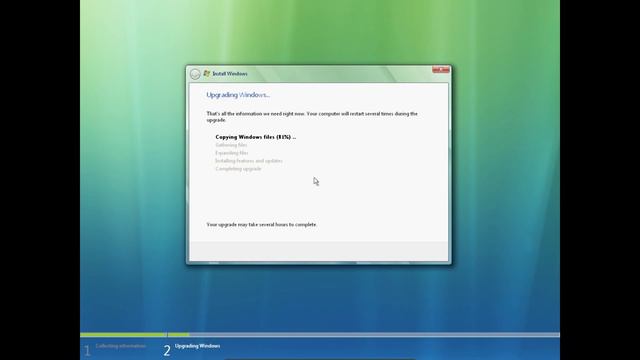Click the 'Expanding files' step

pos(231,153)
